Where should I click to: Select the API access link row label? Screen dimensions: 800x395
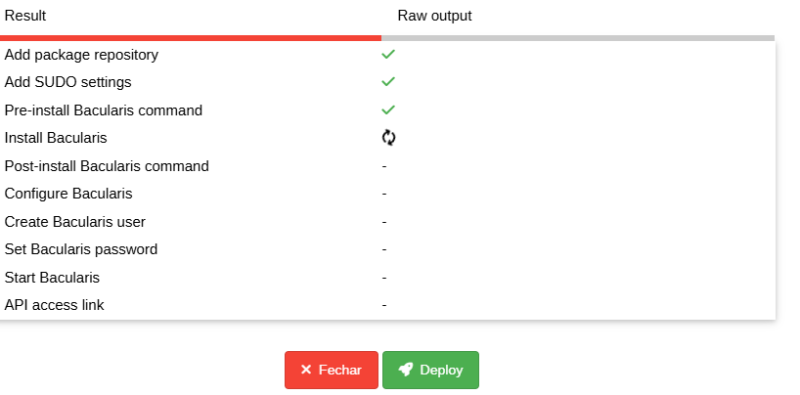click(54, 305)
